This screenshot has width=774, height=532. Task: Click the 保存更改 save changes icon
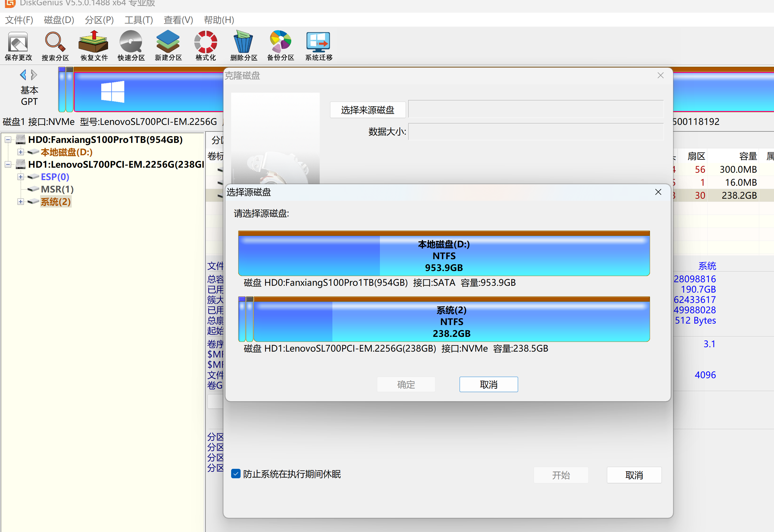(18, 46)
